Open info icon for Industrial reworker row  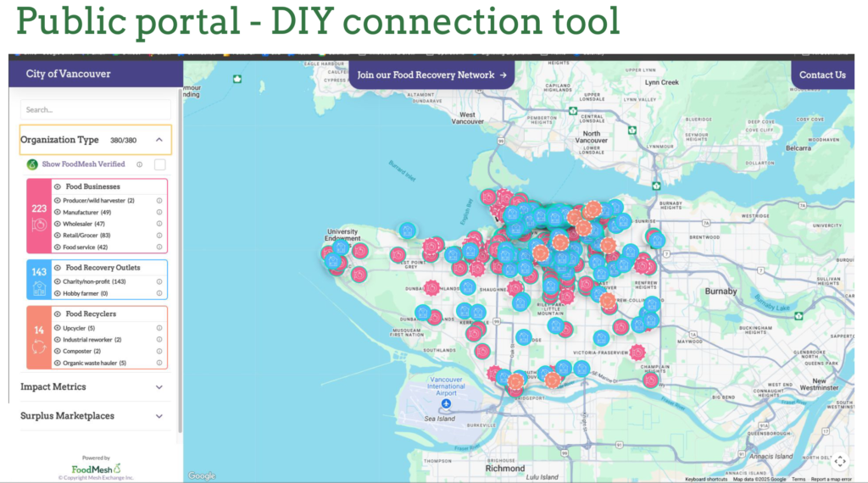[159, 340]
